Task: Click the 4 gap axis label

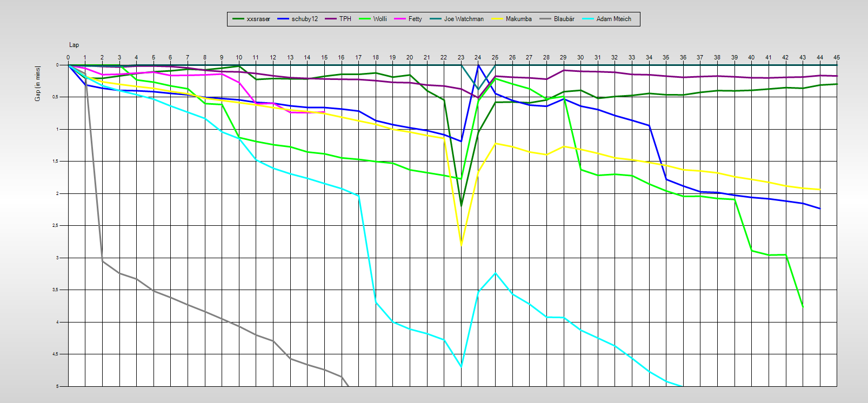Action: (57, 322)
